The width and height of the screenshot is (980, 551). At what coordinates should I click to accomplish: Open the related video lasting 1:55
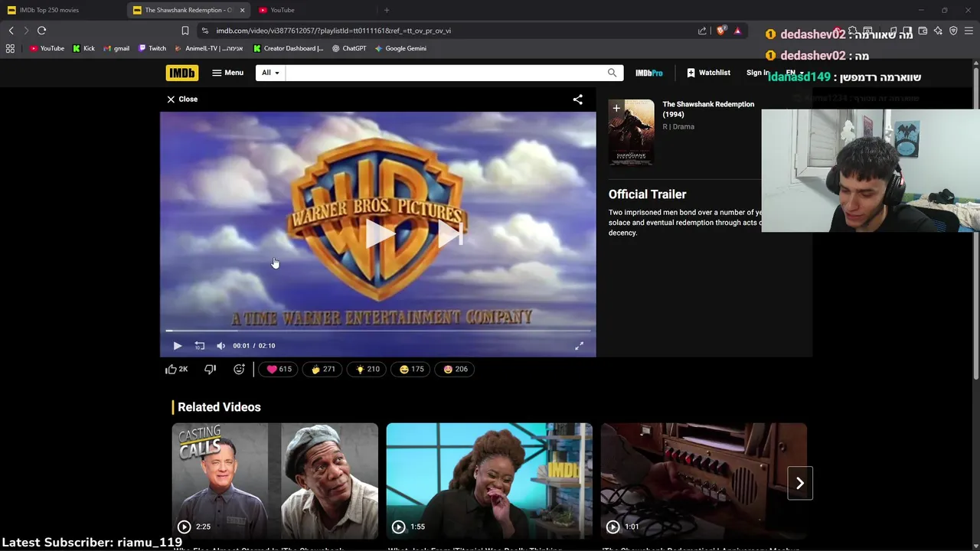[x=489, y=481]
